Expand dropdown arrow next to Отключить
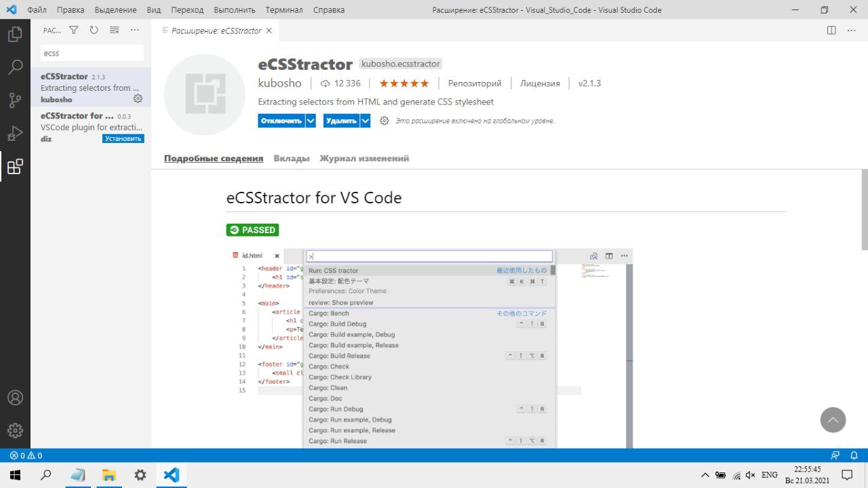This screenshot has width=868, height=488. [311, 121]
